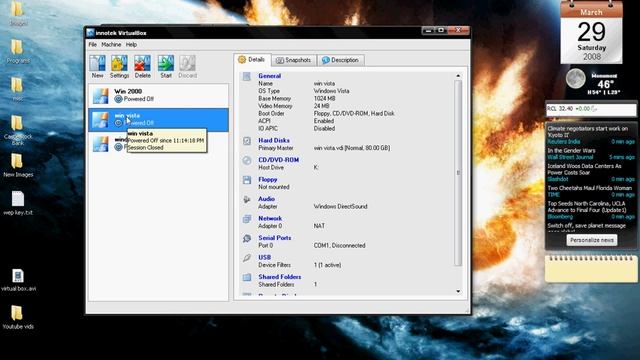Viewport: 640px width, 360px height.
Task: Click the Personalize news button
Action: (591, 240)
